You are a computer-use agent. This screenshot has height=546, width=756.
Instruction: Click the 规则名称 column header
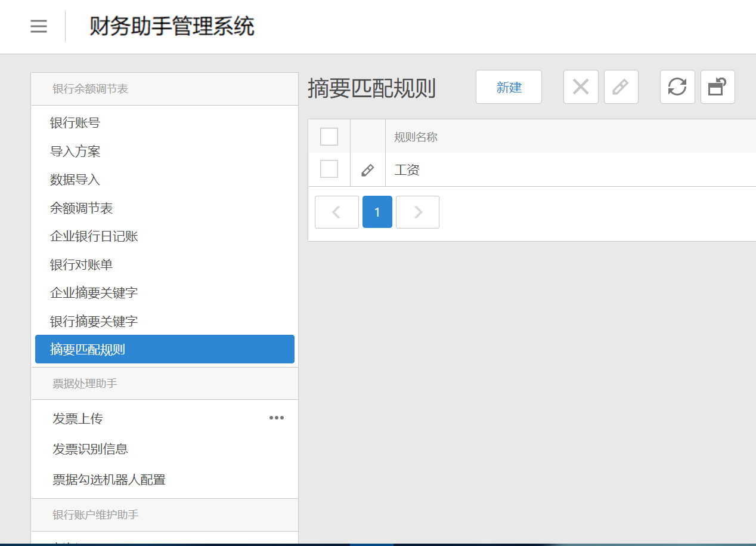(x=416, y=137)
